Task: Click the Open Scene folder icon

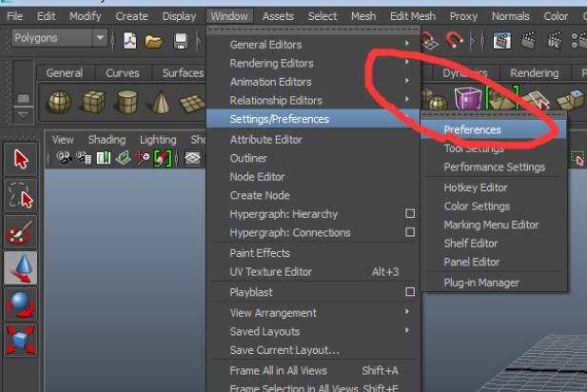Action: coord(154,41)
